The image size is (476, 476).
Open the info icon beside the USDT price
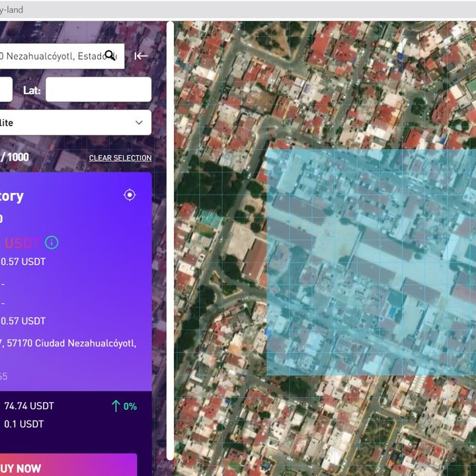52,243
